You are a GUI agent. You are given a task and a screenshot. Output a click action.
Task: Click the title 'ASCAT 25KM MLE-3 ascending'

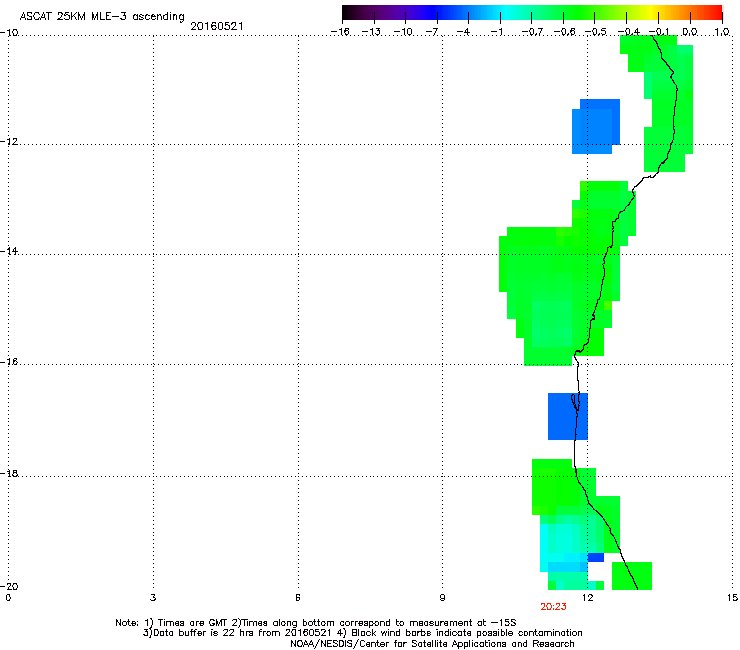point(102,17)
